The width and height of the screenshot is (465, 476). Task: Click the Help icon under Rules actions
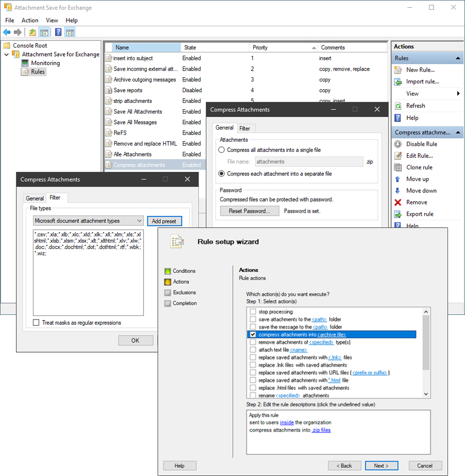[398, 118]
